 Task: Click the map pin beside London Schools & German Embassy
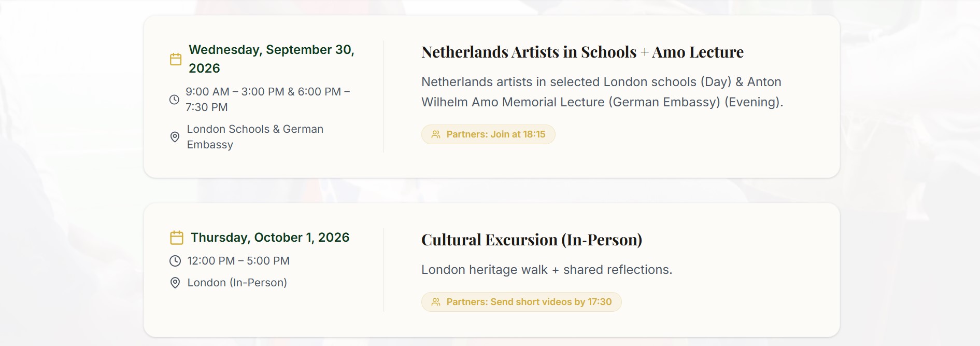click(175, 137)
